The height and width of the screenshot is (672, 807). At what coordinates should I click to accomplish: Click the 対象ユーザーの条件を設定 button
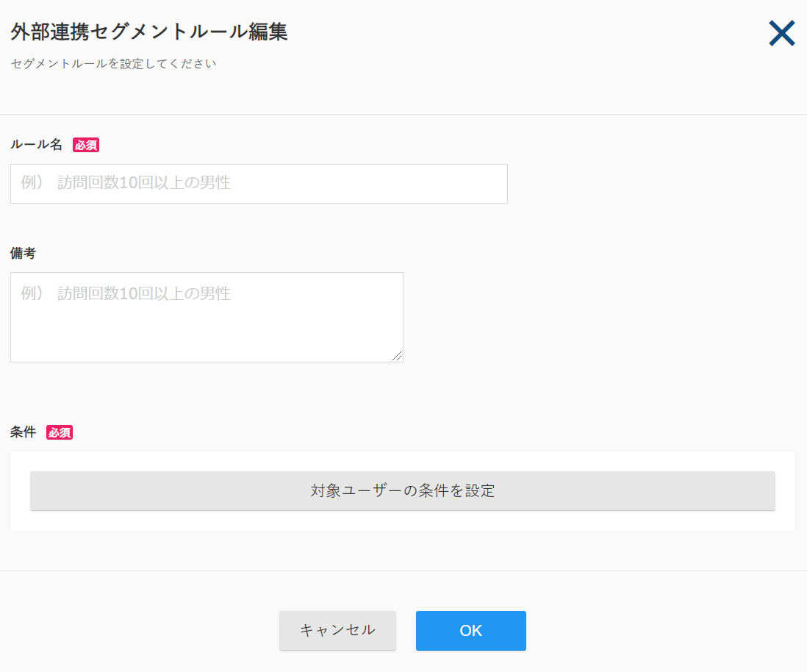coord(403,490)
